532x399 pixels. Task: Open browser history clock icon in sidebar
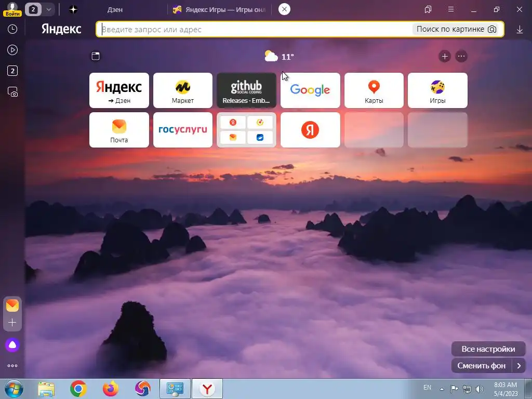[12, 29]
